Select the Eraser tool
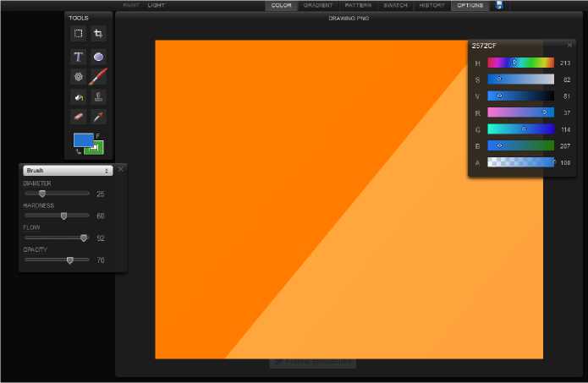 78,117
